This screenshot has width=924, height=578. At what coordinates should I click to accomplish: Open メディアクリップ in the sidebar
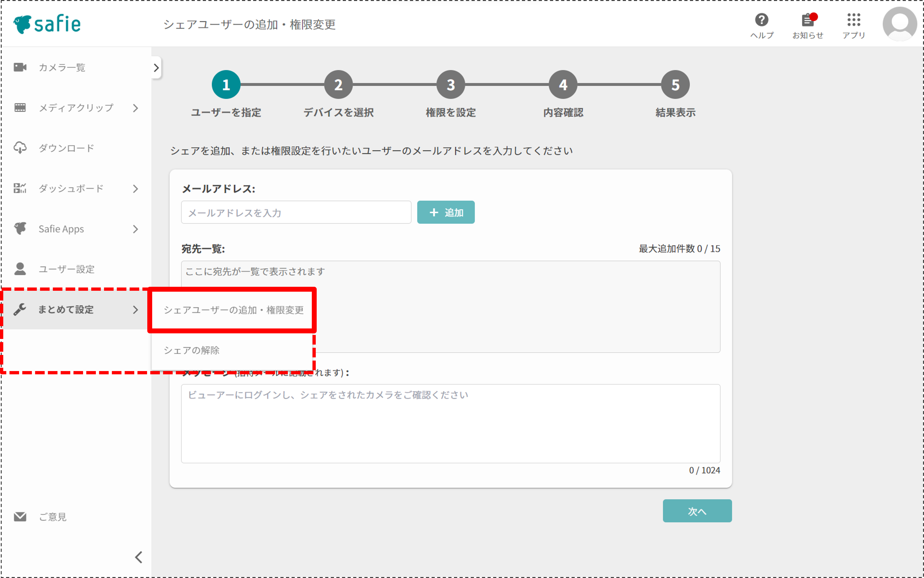(76, 108)
